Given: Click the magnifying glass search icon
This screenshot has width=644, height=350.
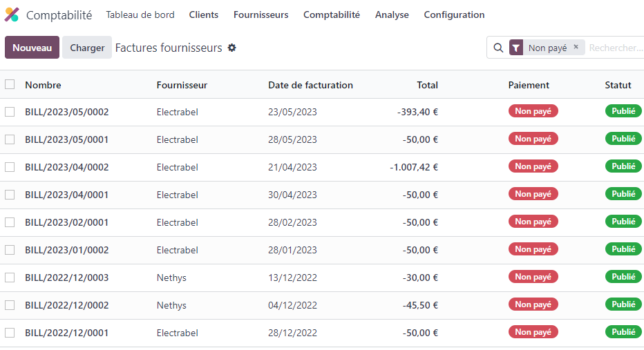Looking at the screenshot, I should click(x=498, y=48).
